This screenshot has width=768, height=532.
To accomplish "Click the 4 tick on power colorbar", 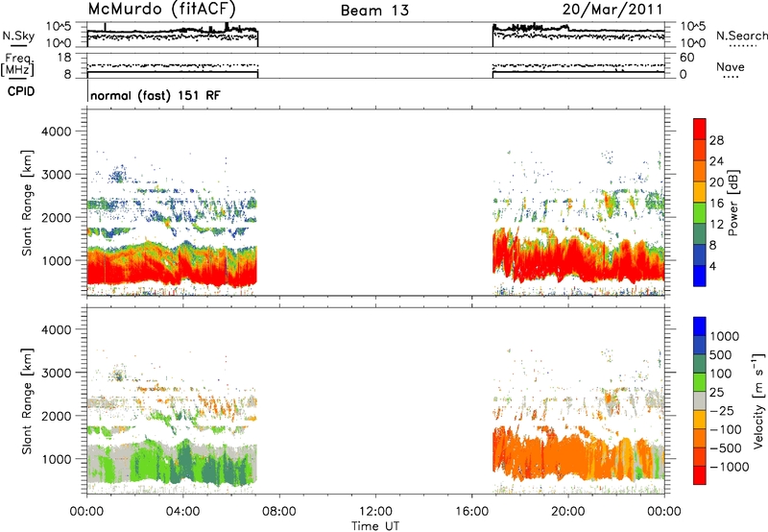I will (x=712, y=266).
